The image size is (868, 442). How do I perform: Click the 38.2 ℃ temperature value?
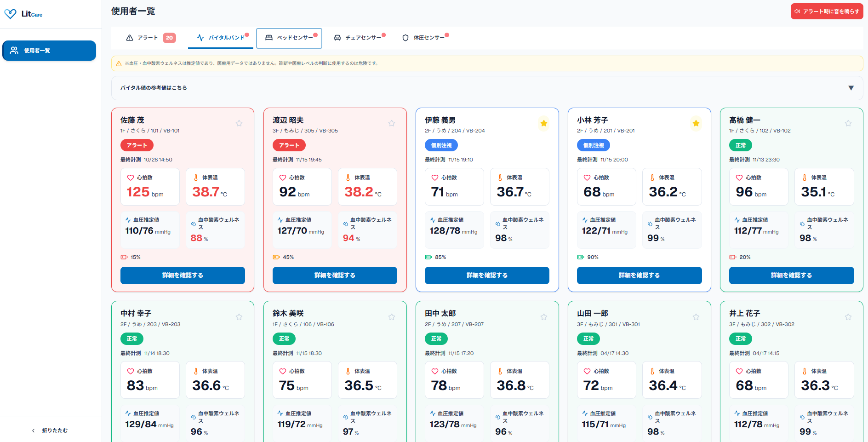(363, 192)
